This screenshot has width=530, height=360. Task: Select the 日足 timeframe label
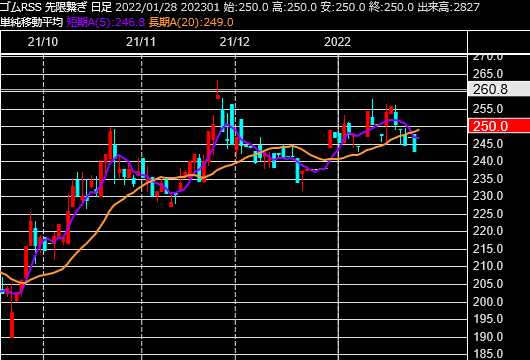pos(101,7)
